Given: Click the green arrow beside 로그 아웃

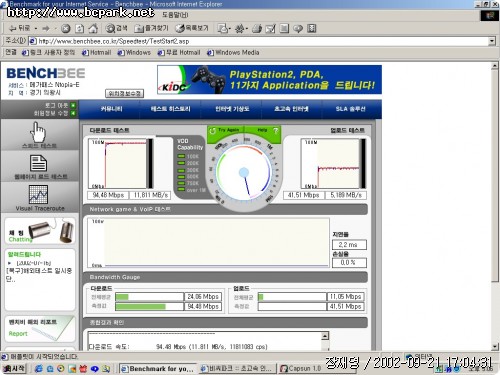Looking at the screenshot, I should pyautogui.click(x=73, y=105).
